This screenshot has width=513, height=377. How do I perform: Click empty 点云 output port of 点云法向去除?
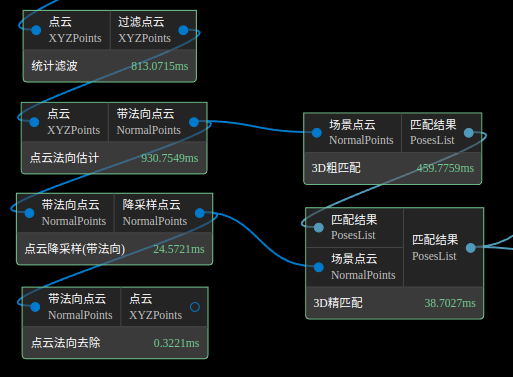tap(195, 307)
